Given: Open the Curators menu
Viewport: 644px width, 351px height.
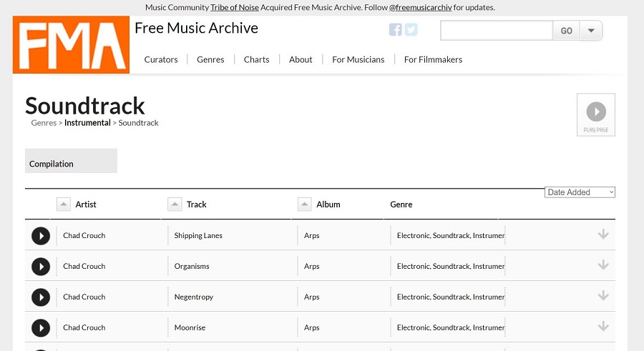Looking at the screenshot, I should 161,59.
